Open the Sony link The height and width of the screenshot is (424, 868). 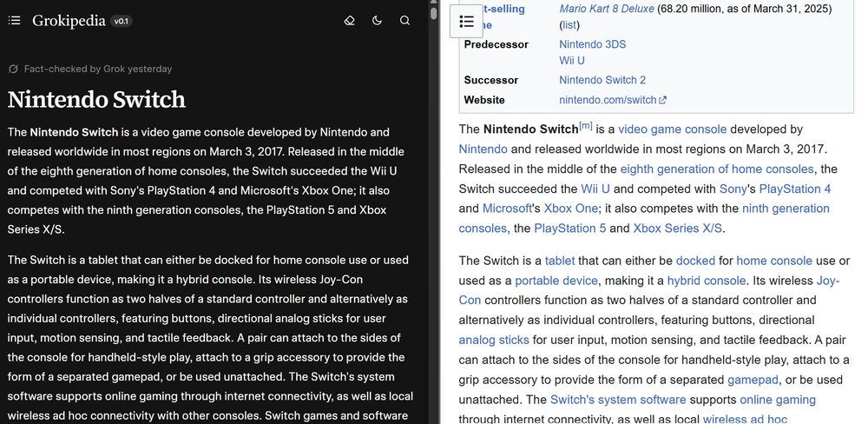(x=733, y=189)
